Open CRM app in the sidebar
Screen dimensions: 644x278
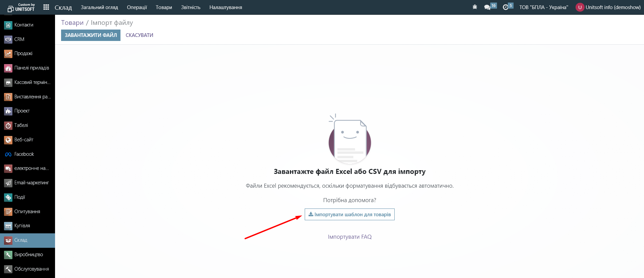click(28, 39)
